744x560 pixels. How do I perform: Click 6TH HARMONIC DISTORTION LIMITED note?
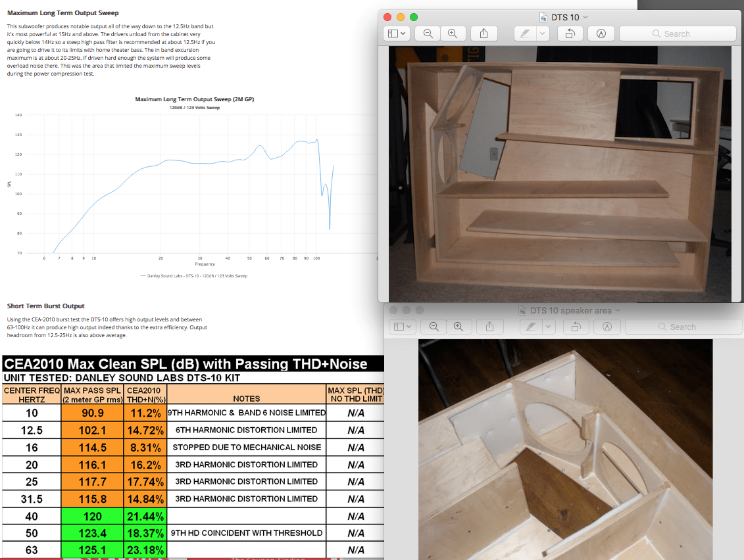247,430
